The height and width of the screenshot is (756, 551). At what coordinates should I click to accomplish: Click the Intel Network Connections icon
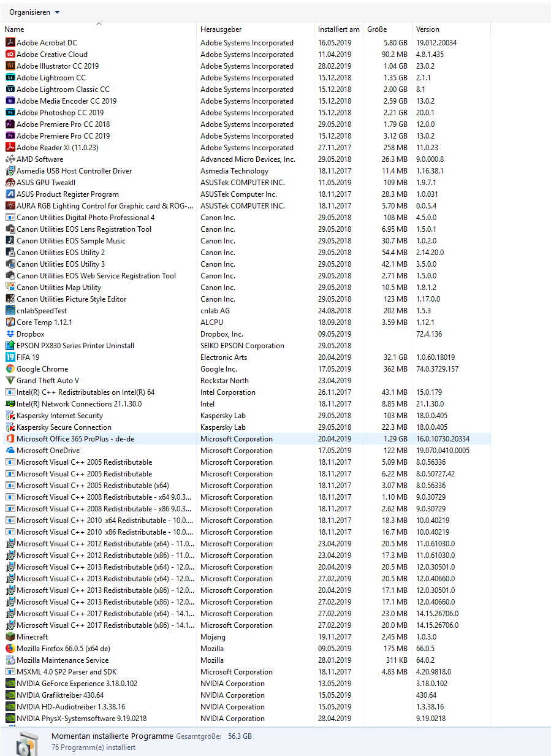(10, 404)
